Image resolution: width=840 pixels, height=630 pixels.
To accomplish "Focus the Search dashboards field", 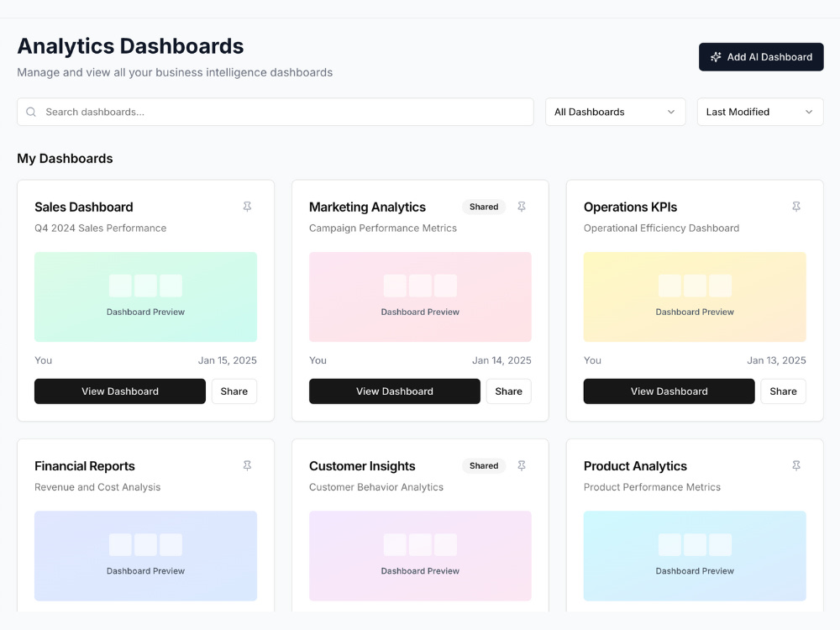I will 276,112.
